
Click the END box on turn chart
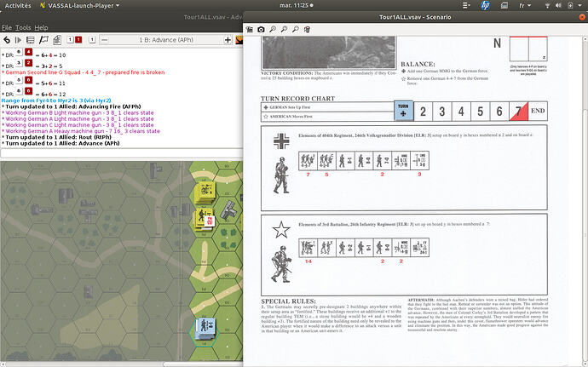(x=538, y=111)
